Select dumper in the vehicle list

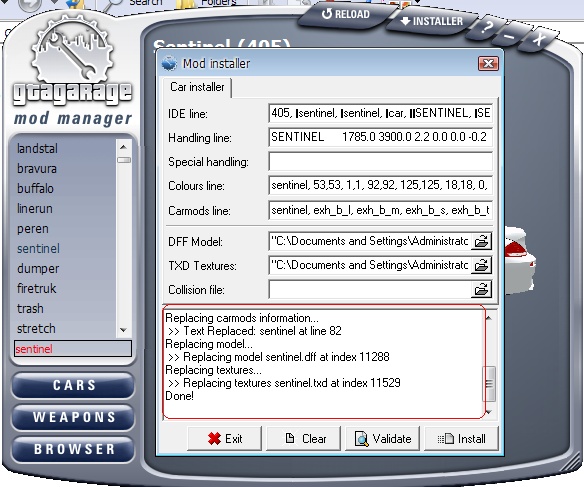coord(38,268)
